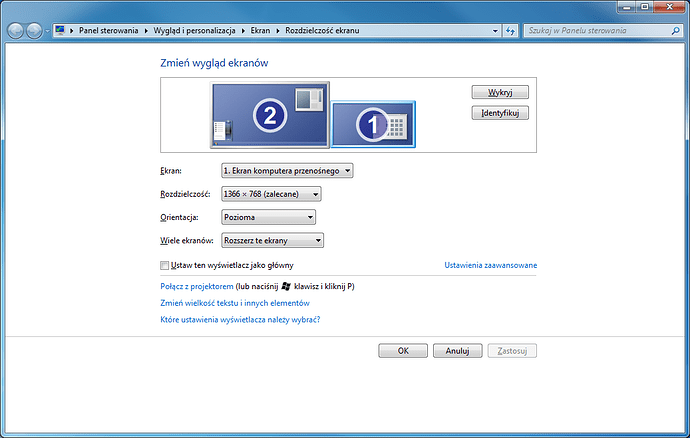Enable "Ustaw ten wyświetlacz jako główny" checkbox

(x=165, y=265)
